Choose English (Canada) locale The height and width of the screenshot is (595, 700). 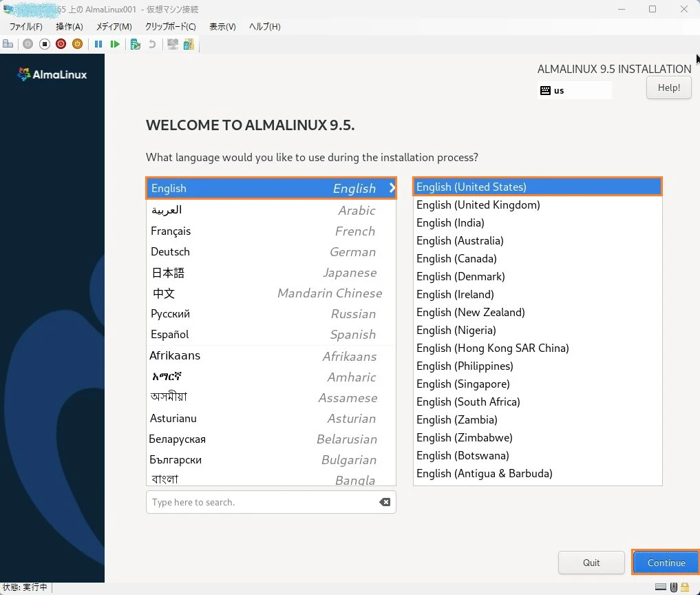pyautogui.click(x=538, y=258)
